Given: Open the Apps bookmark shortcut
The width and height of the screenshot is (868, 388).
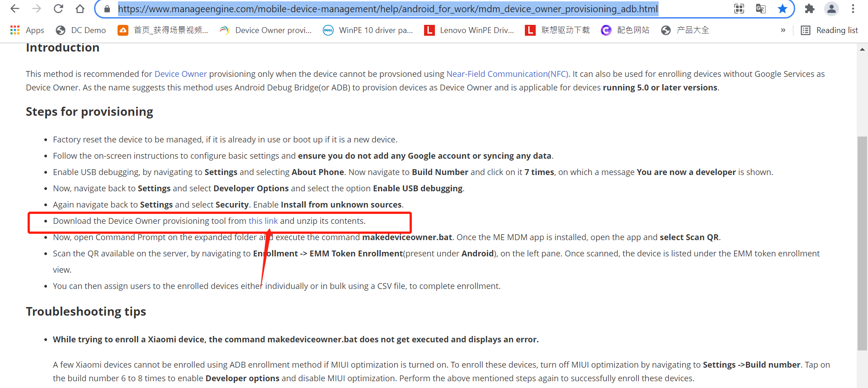Looking at the screenshot, I should 27,30.
